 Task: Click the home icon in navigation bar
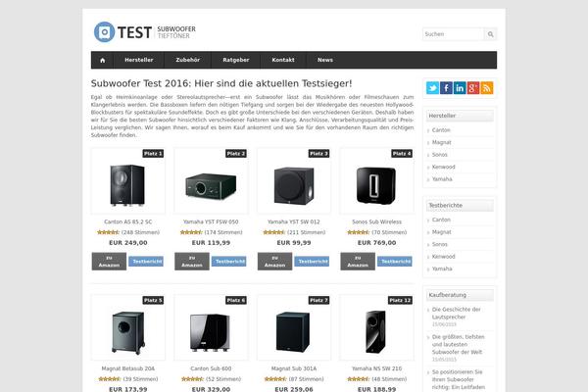tap(102, 60)
